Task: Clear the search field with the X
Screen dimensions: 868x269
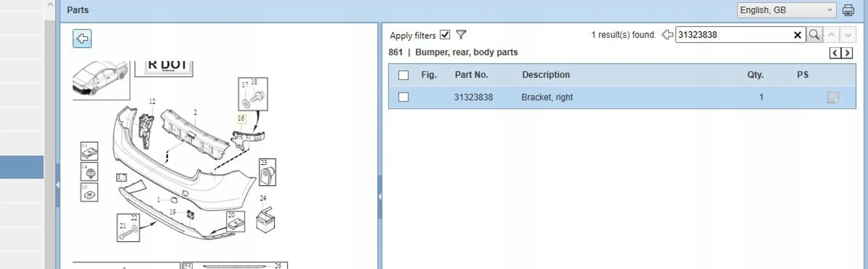Action: click(x=798, y=35)
